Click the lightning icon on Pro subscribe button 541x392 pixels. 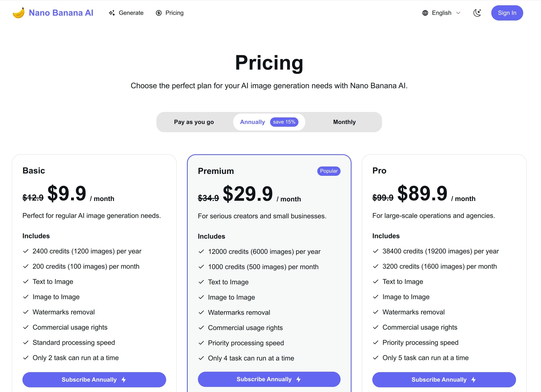click(473, 380)
